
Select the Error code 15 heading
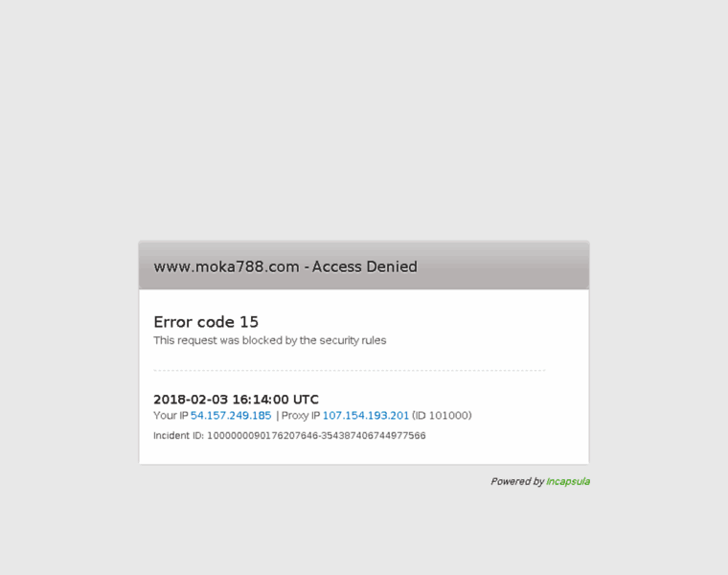[206, 322]
